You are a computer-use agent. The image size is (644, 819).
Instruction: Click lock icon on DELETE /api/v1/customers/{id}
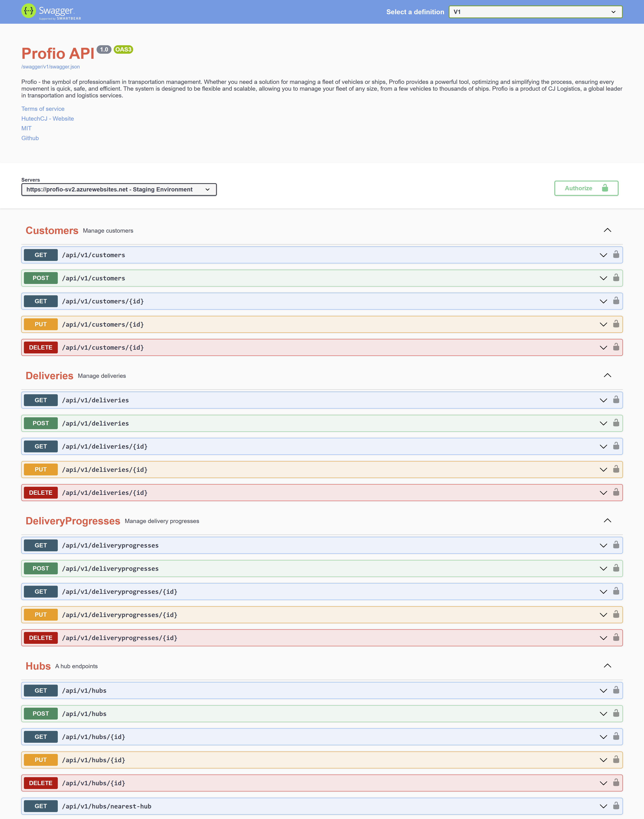coord(616,347)
